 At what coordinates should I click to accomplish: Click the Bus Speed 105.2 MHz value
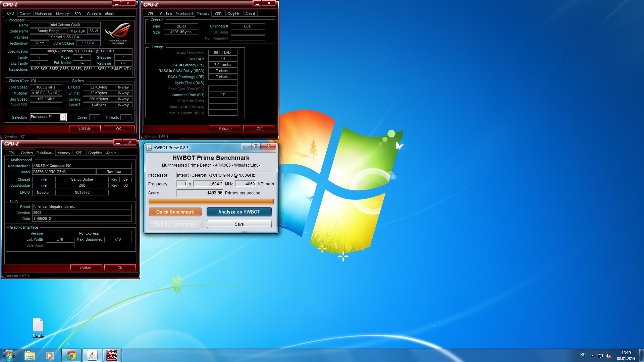46,99
